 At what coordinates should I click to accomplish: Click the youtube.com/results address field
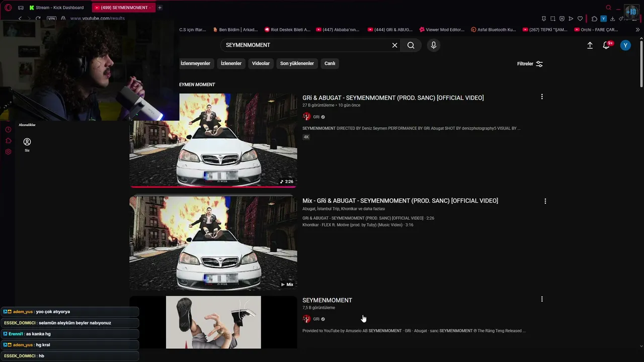(x=98, y=19)
